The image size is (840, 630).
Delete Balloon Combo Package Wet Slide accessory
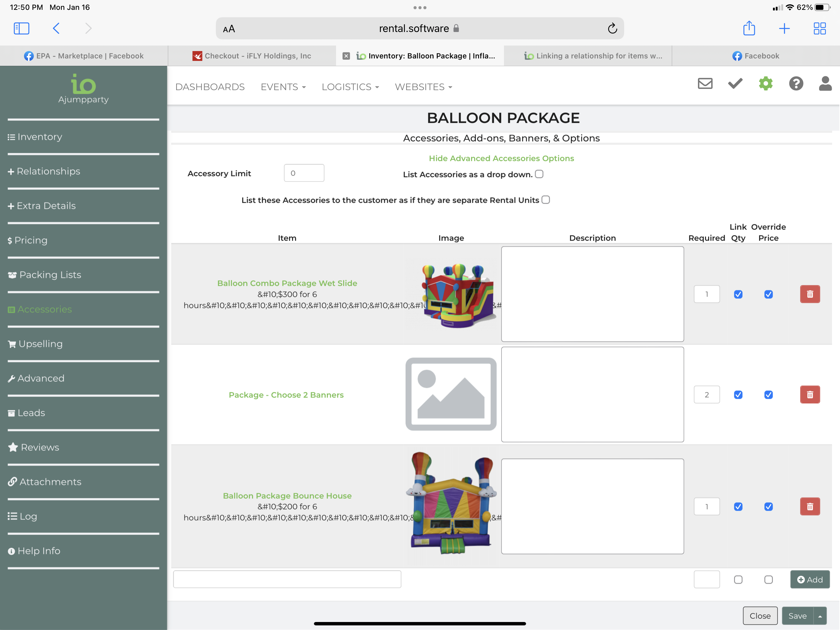point(810,294)
